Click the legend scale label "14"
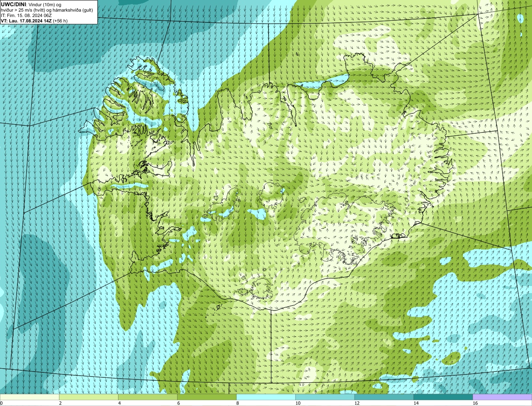This screenshot has width=532, height=406. (x=416, y=403)
